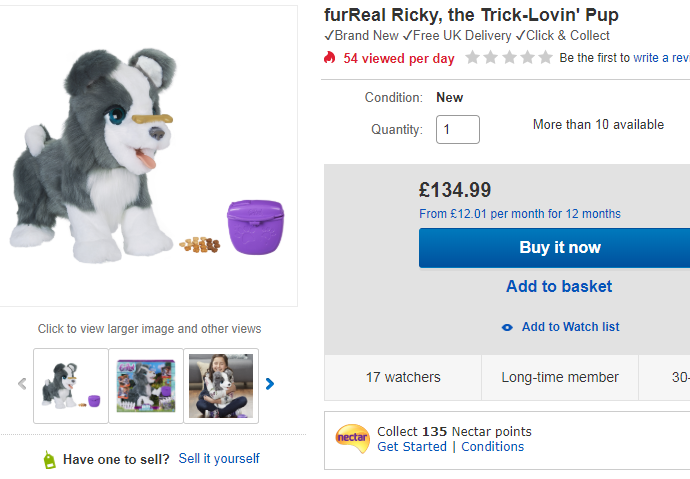Select the boxed product thumbnail
Screen dimensions: 690x479
click(x=146, y=385)
